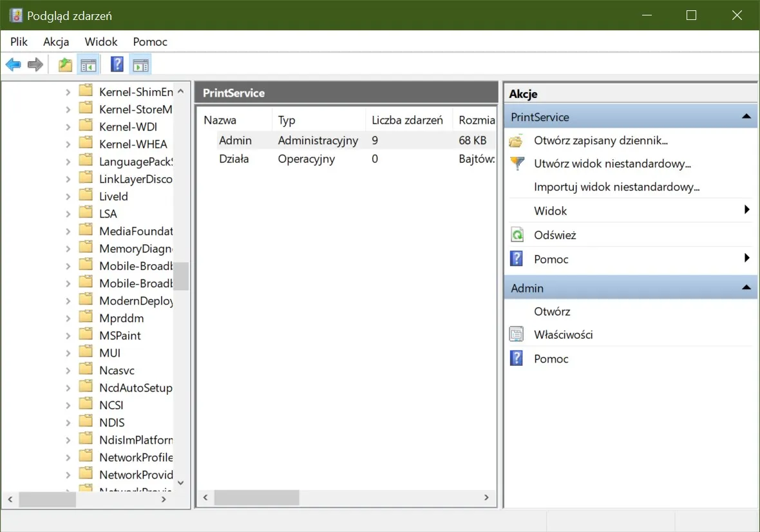Image resolution: width=760 pixels, height=532 pixels.
Task: Click the Back navigation arrow in the toolbar
Action: click(x=13, y=64)
